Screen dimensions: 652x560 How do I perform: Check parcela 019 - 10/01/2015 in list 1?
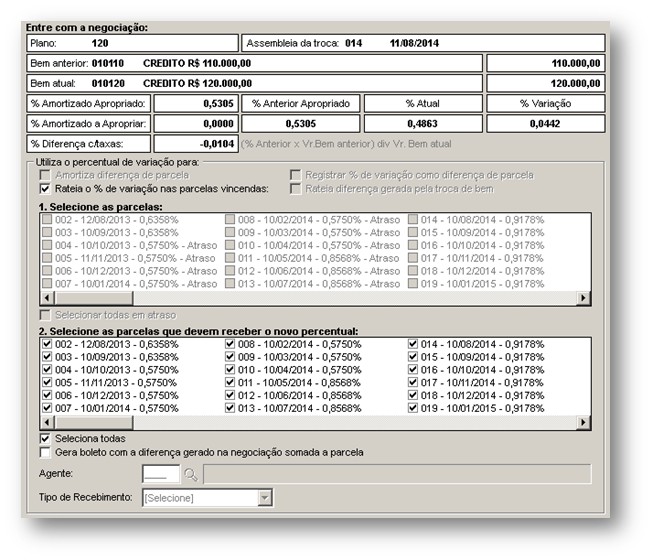[x=412, y=284]
